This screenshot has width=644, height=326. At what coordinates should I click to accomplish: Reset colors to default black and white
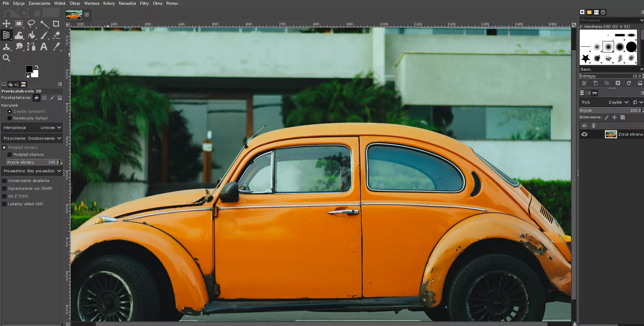click(x=27, y=76)
